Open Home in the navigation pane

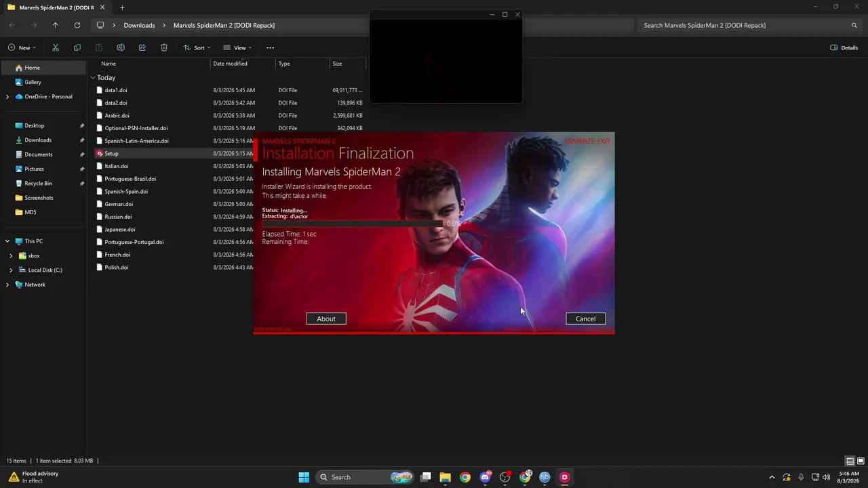coord(43,68)
